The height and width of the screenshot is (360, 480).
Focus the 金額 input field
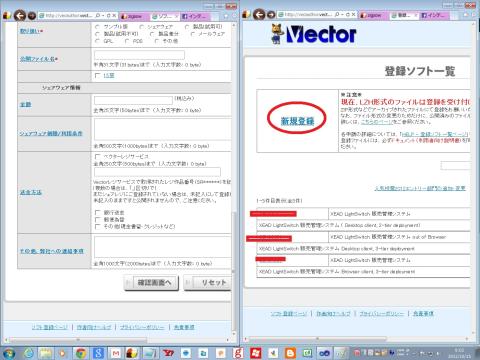[x=133, y=100]
